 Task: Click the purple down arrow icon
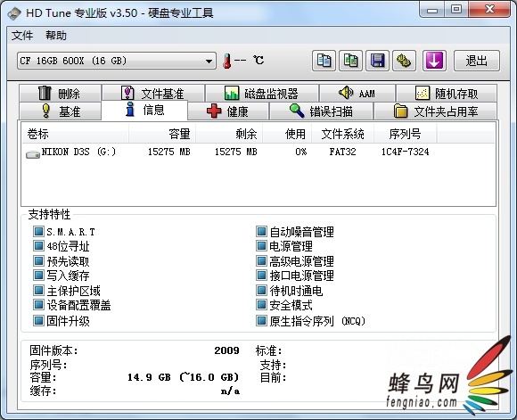(x=434, y=61)
